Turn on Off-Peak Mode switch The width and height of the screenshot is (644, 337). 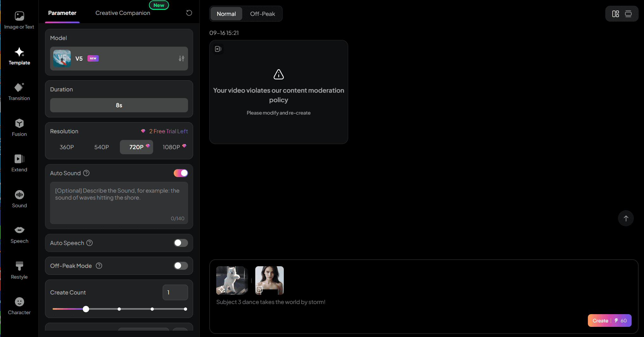tap(181, 266)
